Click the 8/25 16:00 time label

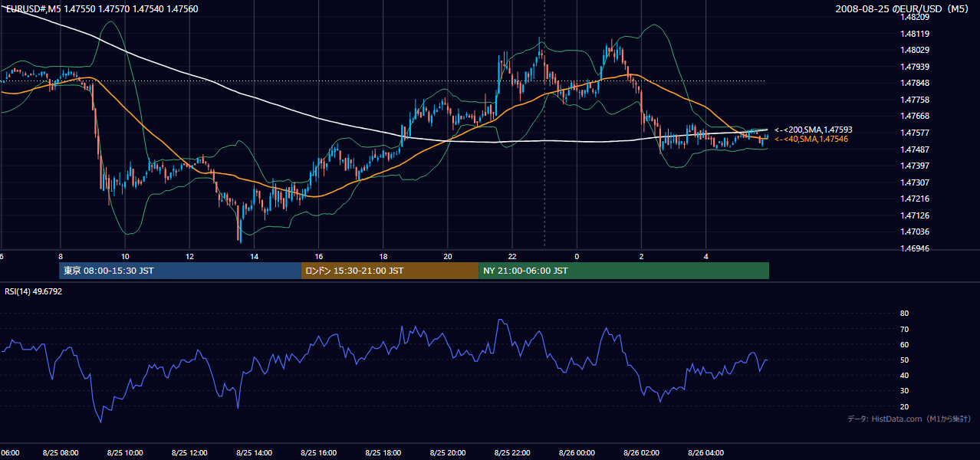click(x=318, y=453)
